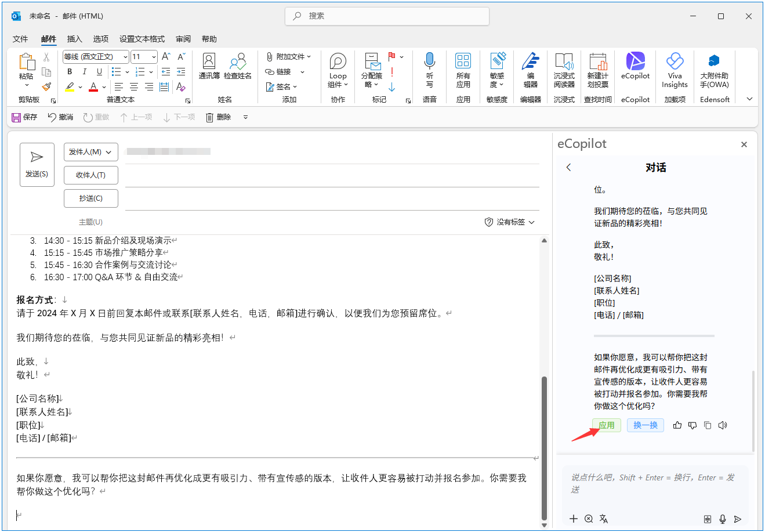This screenshot has height=532, width=765.
Task: Open the 审阅 review tab
Action: tap(183, 39)
